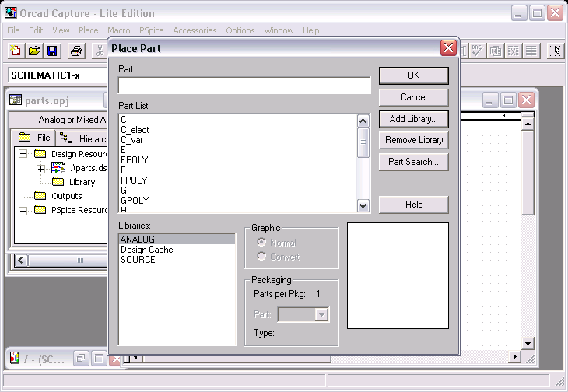The width and height of the screenshot is (568, 392).
Task: Click the schematic window scroll-down arrow
Action: click(528, 344)
